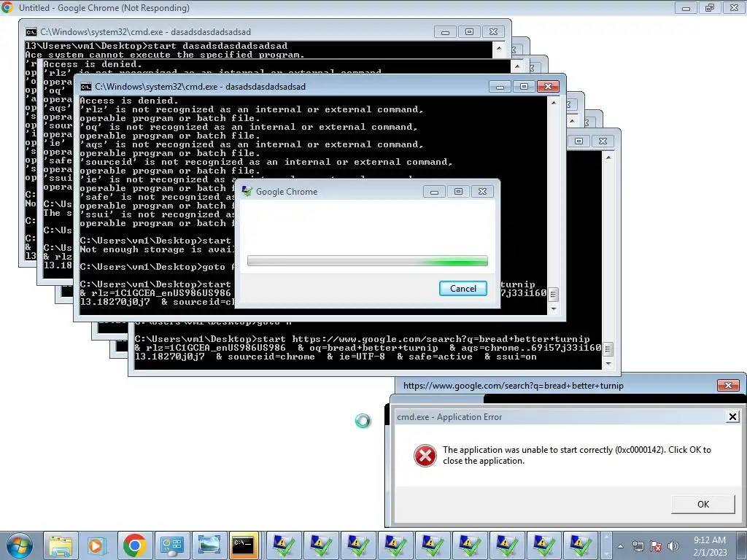Click the rearmost cmd window's scroll up arrow
747x560 pixels.
pyautogui.click(x=499, y=47)
